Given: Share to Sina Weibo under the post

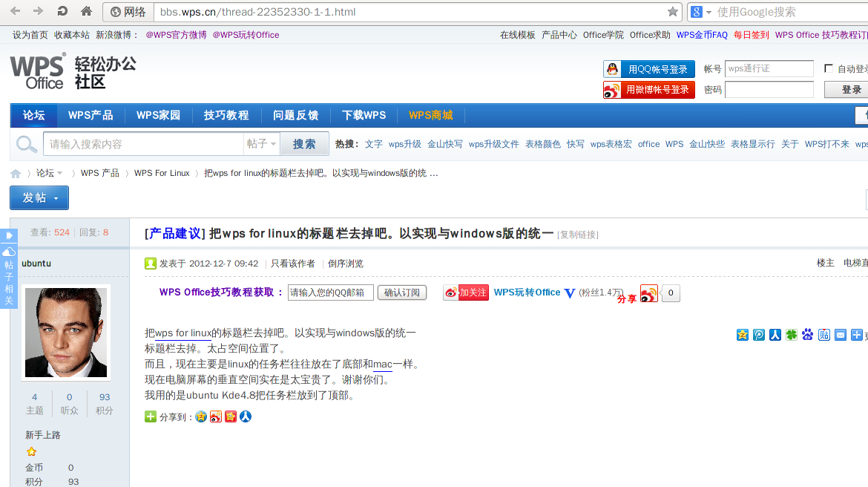Looking at the screenshot, I should coord(216,416).
